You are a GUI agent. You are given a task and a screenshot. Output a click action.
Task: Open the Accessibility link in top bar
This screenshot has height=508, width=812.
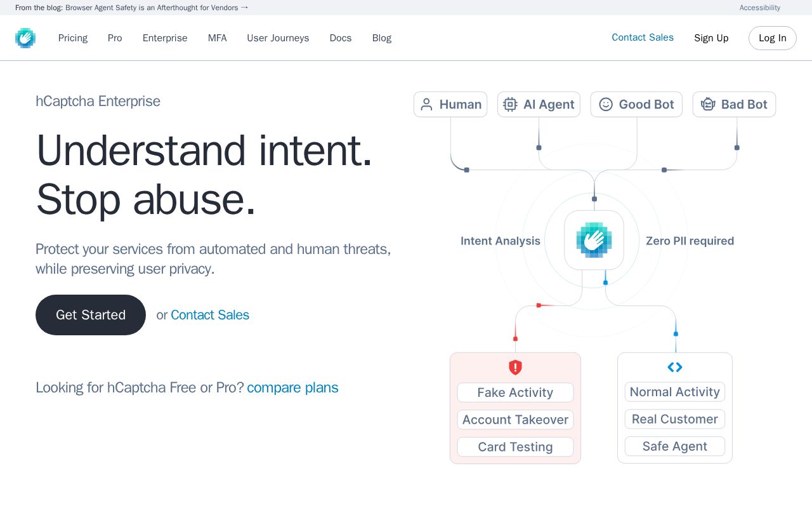tap(759, 8)
